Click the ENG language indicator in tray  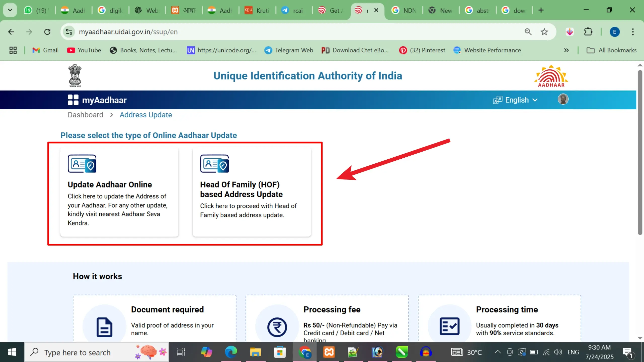[573, 352]
